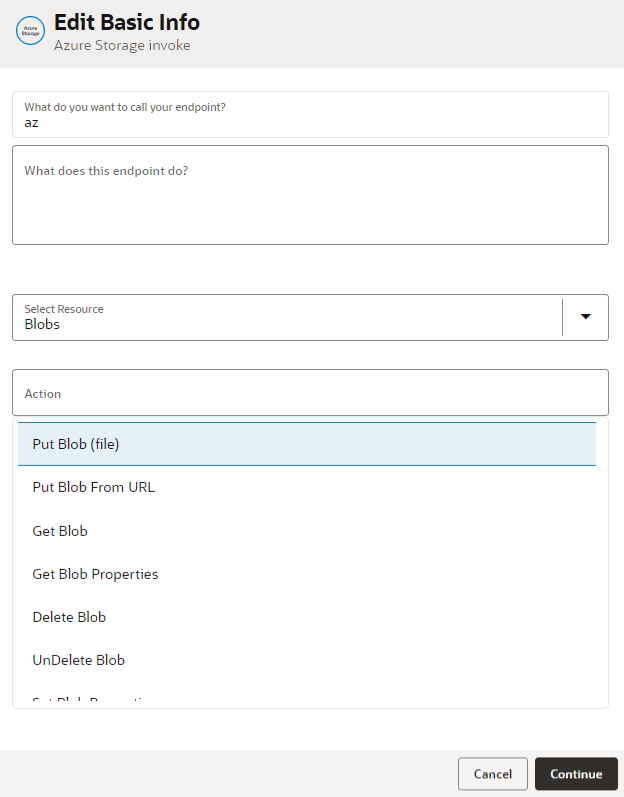Click Continue to proceed
The image size is (624, 797).
576,774
